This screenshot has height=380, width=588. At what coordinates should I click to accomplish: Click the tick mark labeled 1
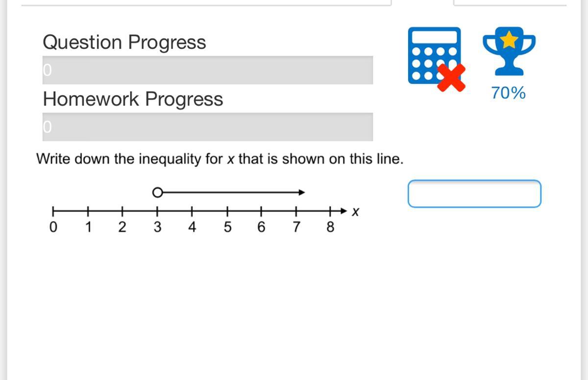(88, 212)
